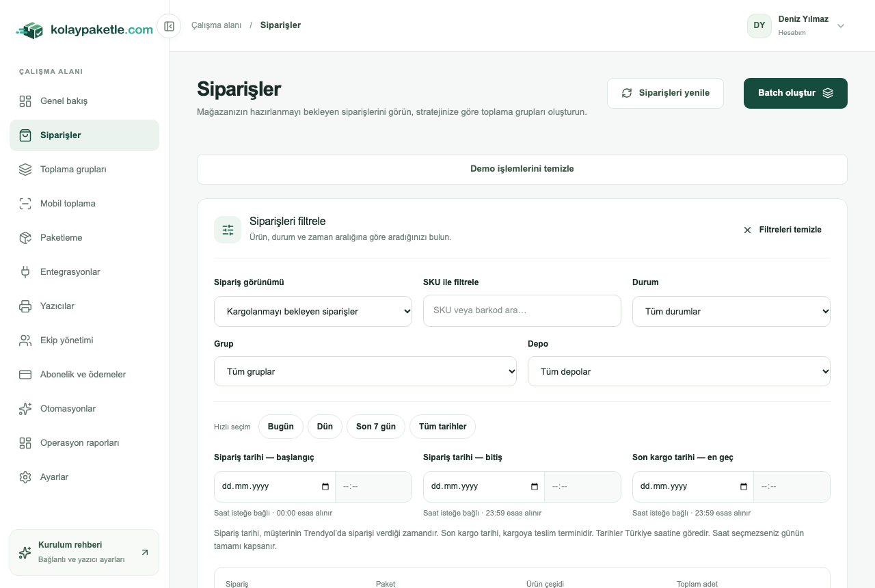
Task: Open the Durum dropdown
Action: (731, 311)
